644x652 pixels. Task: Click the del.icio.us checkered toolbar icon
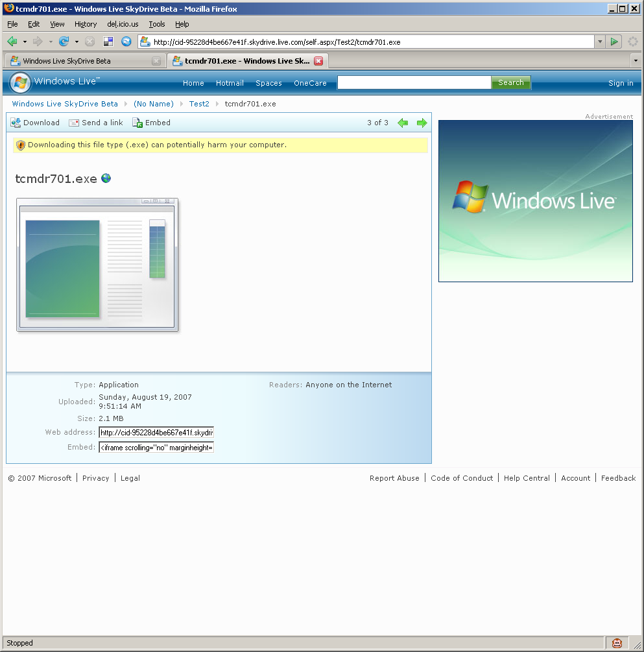click(108, 42)
